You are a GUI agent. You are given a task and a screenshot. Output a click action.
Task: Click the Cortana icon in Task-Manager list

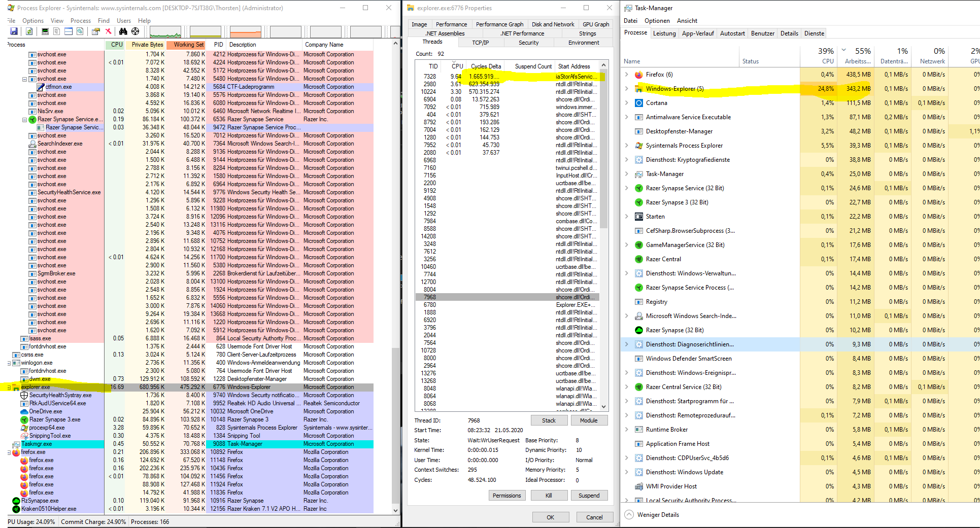[639, 103]
